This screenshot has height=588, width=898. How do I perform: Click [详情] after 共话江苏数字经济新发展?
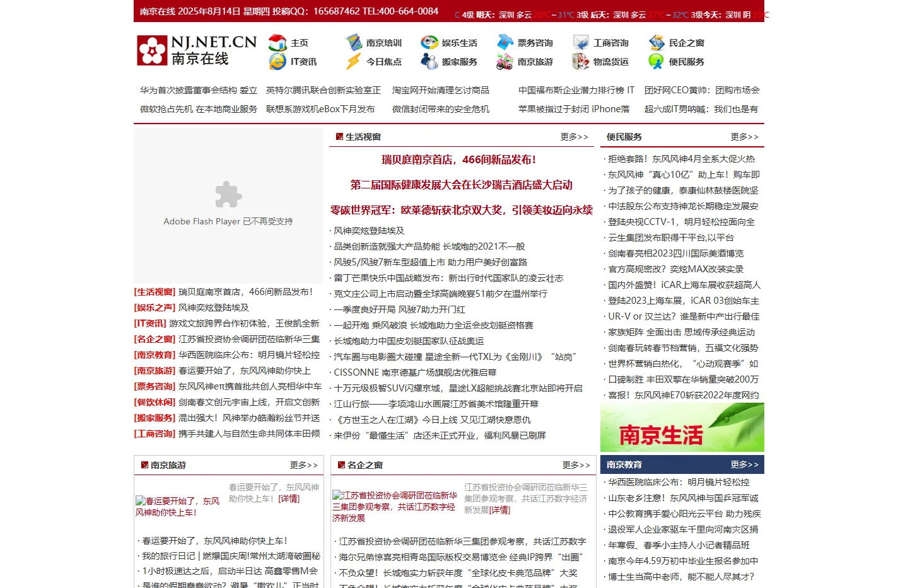click(499, 510)
